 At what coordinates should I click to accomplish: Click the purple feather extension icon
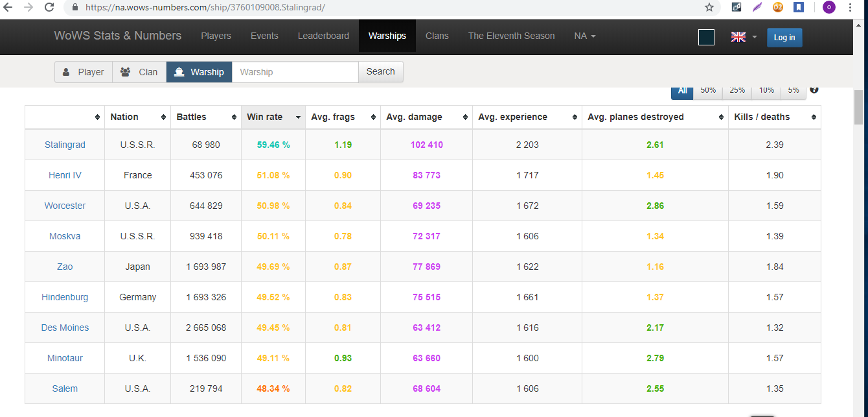(757, 8)
